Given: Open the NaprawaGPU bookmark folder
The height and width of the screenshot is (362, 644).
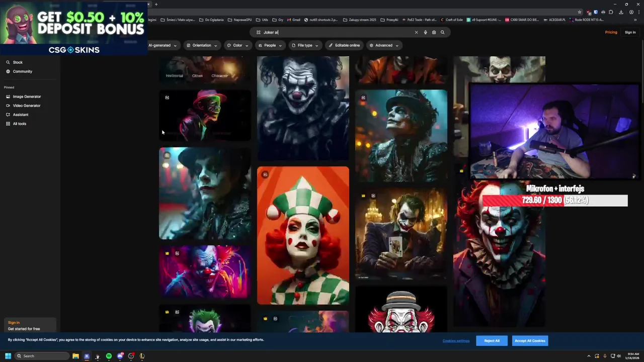Looking at the screenshot, I should coord(239,20).
